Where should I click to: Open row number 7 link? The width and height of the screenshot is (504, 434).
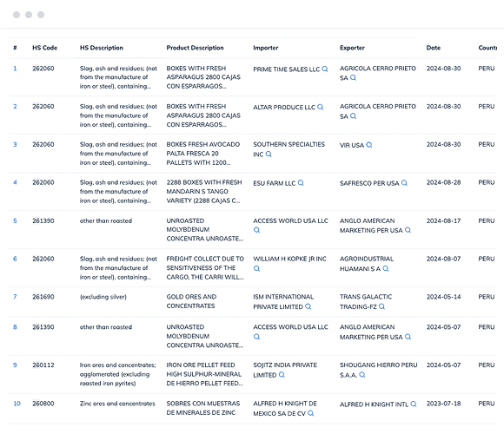pyautogui.click(x=15, y=297)
